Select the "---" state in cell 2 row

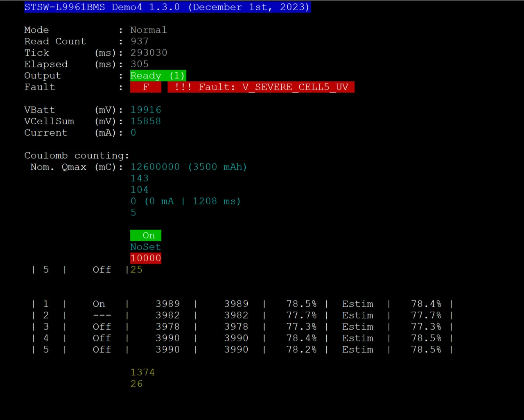[x=102, y=316]
